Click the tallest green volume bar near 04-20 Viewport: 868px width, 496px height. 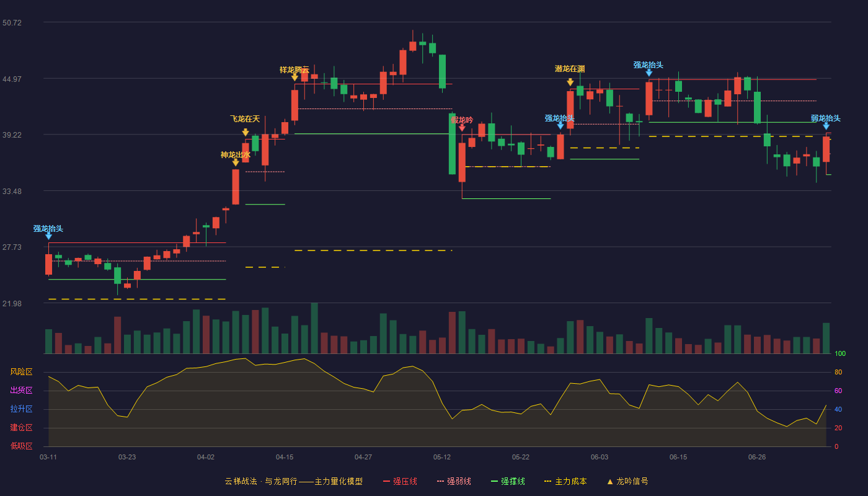click(x=314, y=328)
